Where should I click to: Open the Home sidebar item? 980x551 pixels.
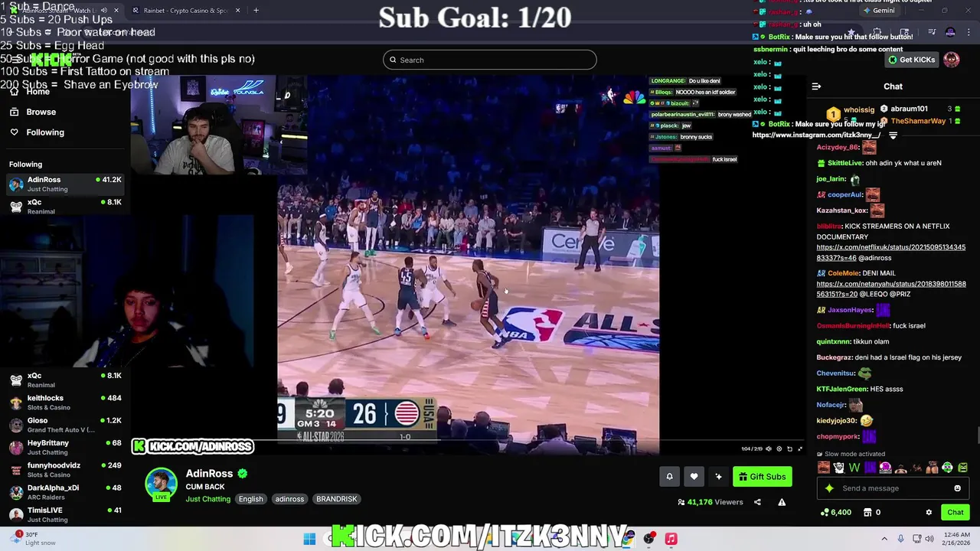click(31, 91)
